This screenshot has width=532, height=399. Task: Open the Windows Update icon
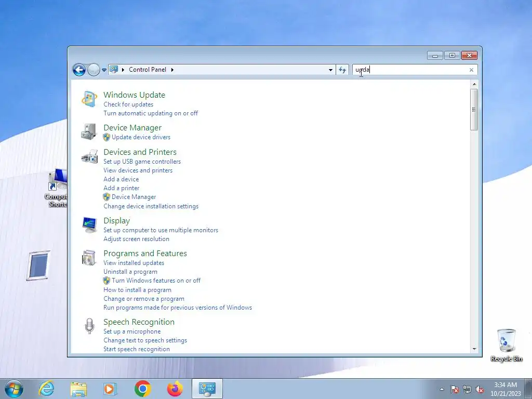tap(89, 99)
